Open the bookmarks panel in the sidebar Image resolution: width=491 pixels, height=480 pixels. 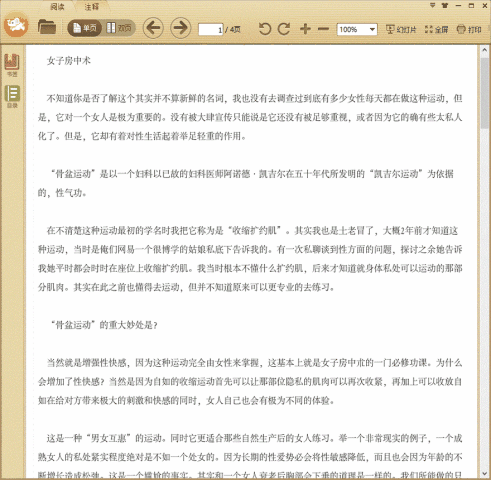point(12,65)
